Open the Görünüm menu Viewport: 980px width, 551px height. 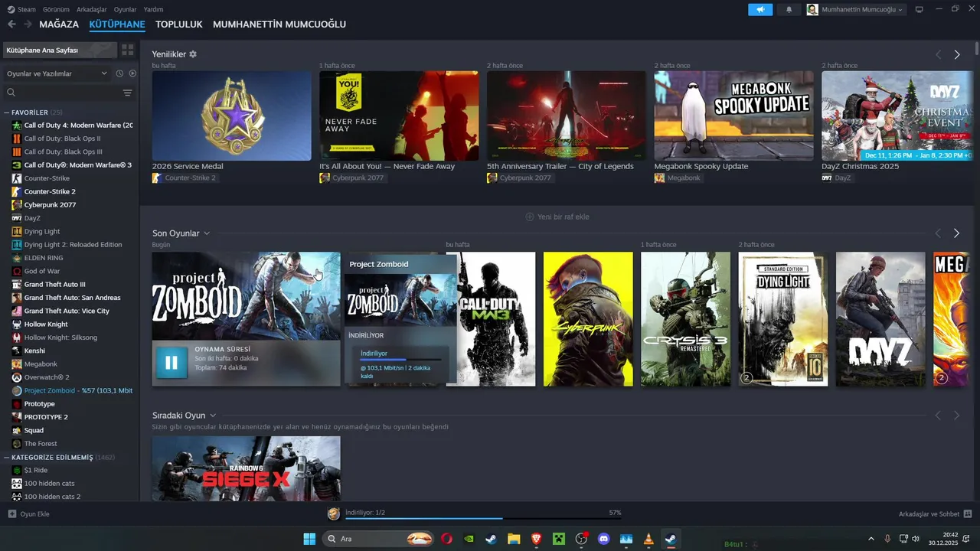[x=56, y=9]
